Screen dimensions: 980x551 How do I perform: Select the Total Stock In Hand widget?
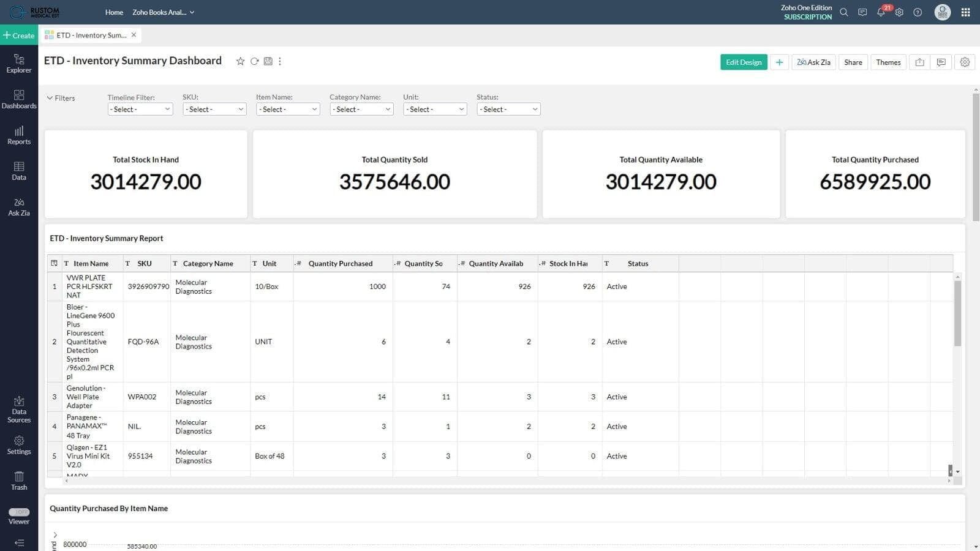(x=146, y=174)
